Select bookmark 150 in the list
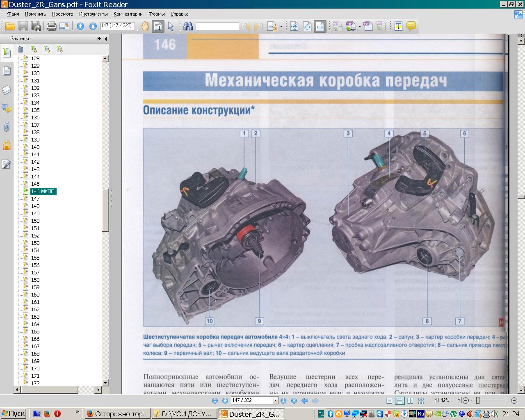Viewport: 525px width, 420px height. pos(35,221)
